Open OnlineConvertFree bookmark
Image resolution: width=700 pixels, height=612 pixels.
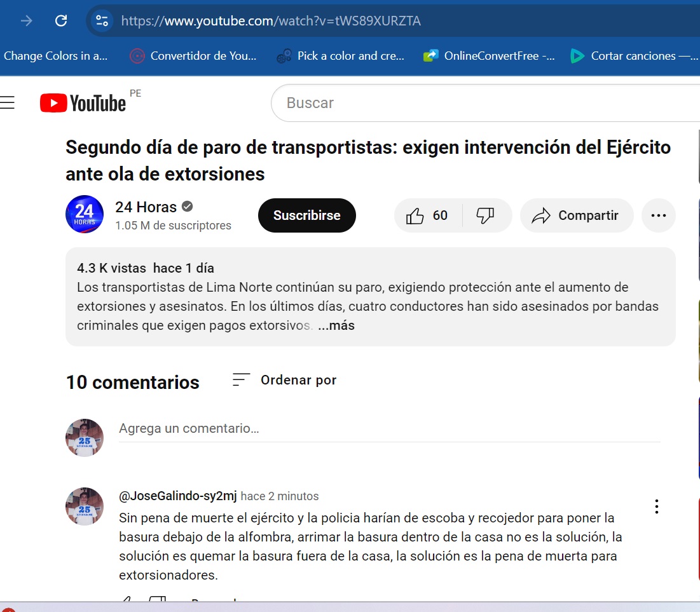point(489,56)
